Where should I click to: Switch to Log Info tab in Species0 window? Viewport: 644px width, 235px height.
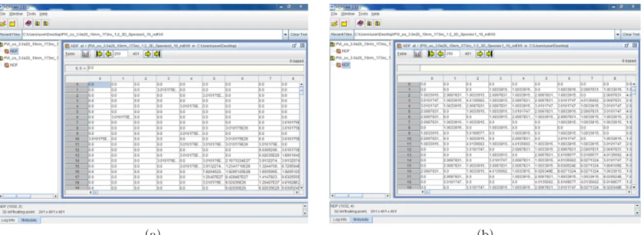point(9,220)
